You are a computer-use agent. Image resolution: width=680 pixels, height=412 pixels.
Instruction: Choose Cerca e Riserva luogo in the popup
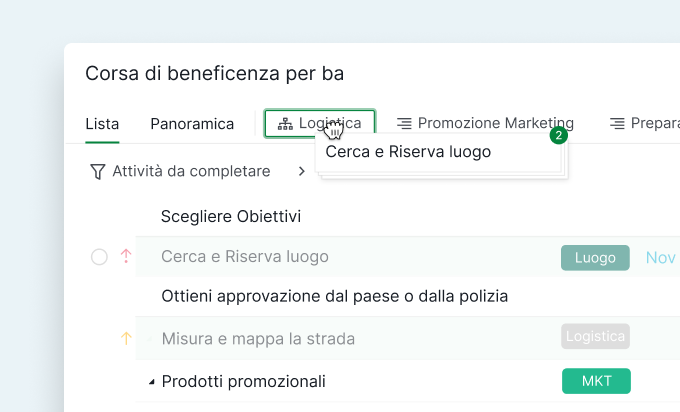(408, 152)
